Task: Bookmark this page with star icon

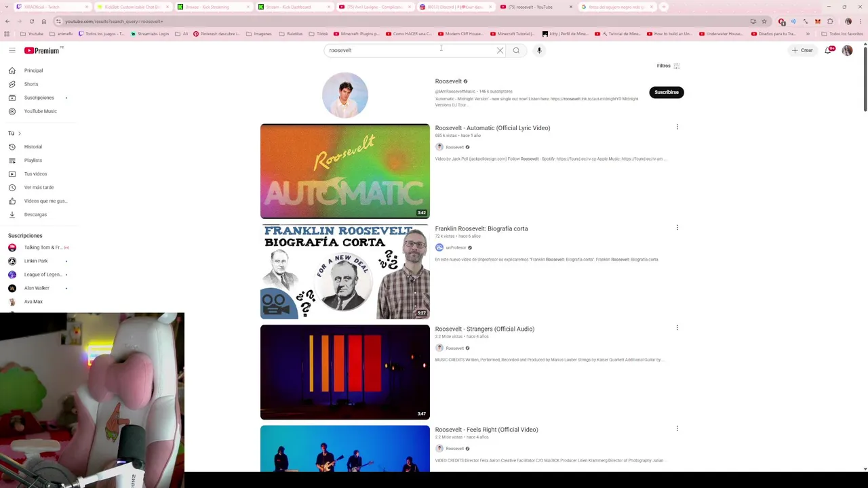Action: (764, 22)
